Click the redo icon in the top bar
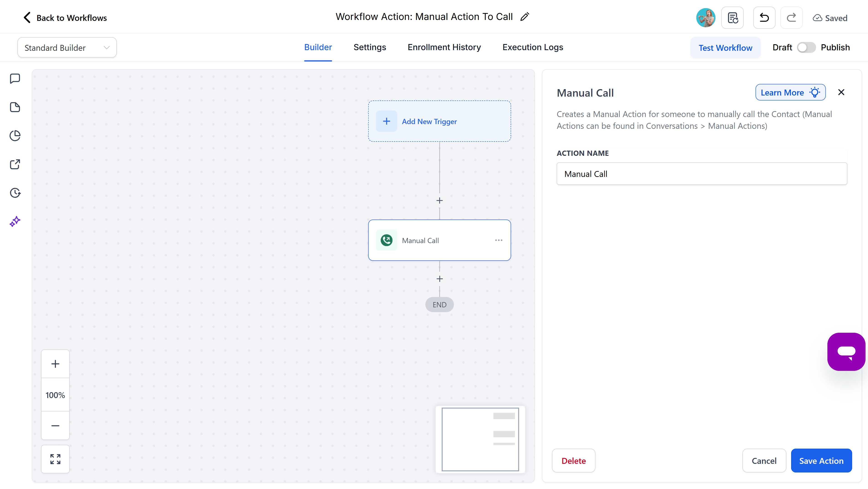868x489 pixels. [792, 17]
